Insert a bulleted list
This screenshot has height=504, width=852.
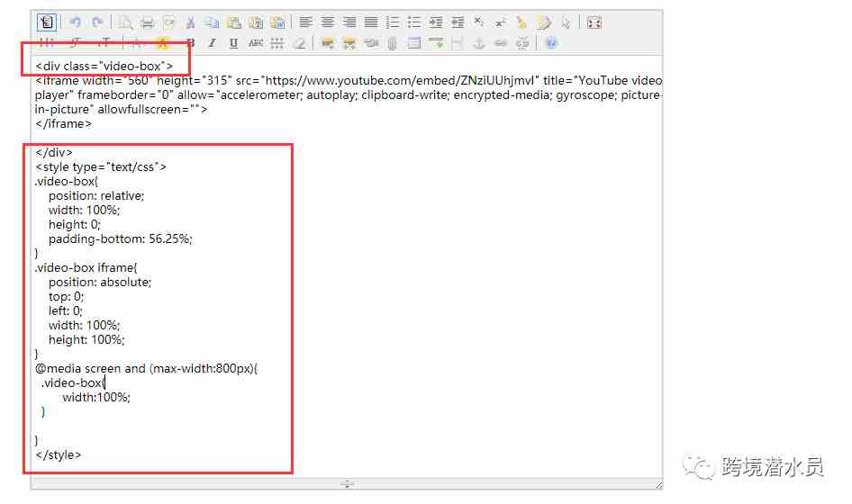click(x=414, y=22)
